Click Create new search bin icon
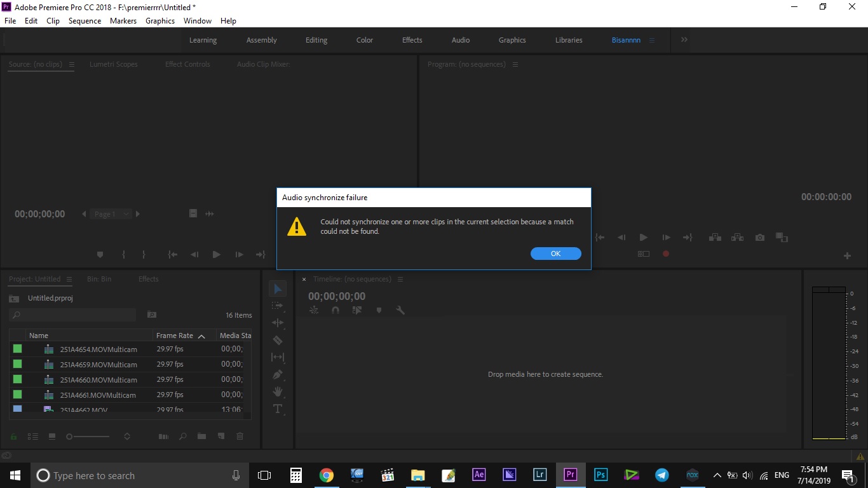868x488 pixels. click(152, 315)
